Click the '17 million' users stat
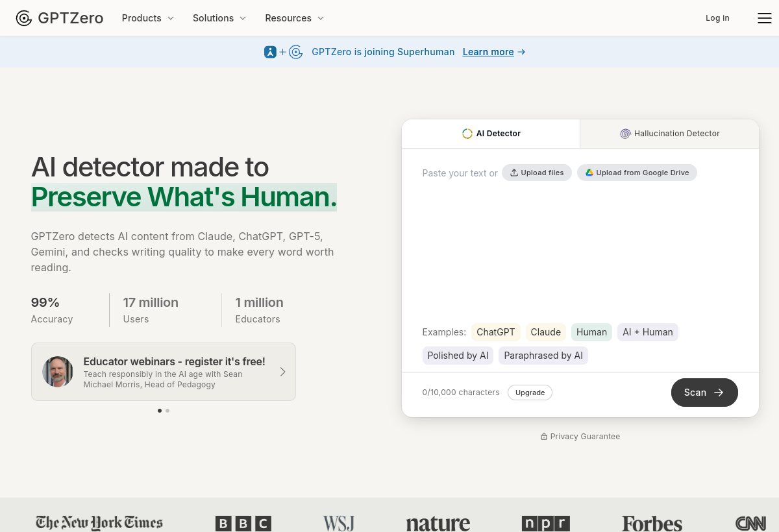 [x=151, y=302]
